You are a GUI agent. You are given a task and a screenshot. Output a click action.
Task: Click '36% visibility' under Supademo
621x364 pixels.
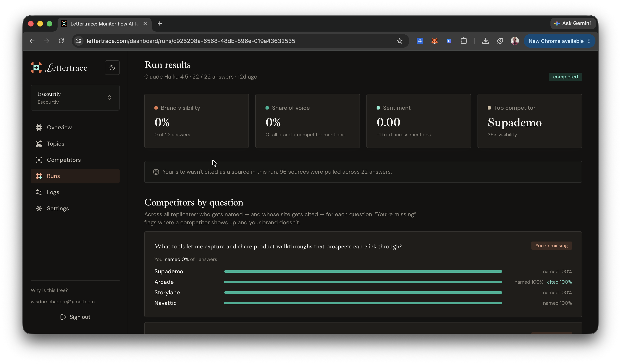tap(502, 135)
